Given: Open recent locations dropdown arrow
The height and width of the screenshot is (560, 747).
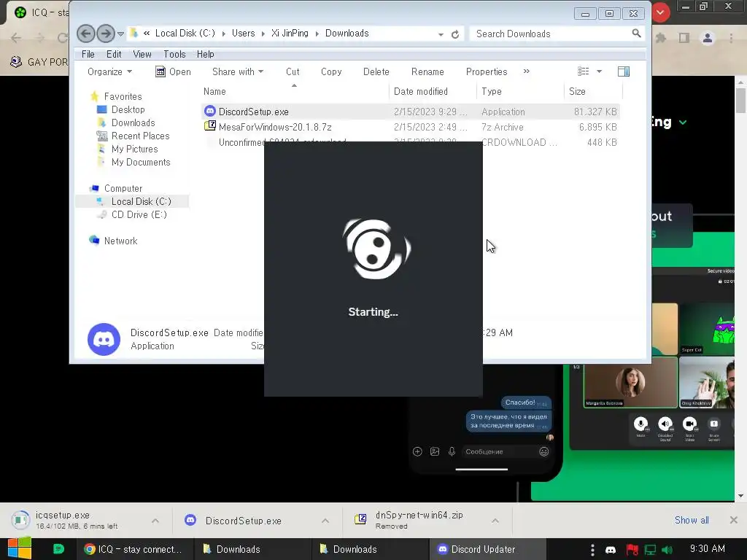Looking at the screenshot, I should pyautogui.click(x=120, y=34).
